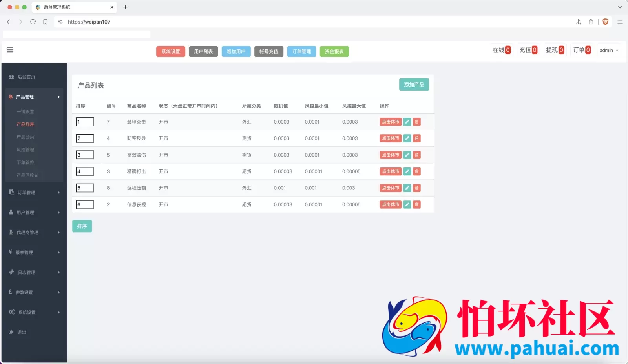This screenshot has width=628, height=364.
Task: Edit the 防空反导 product with pencil icon
Action: pyautogui.click(x=407, y=138)
